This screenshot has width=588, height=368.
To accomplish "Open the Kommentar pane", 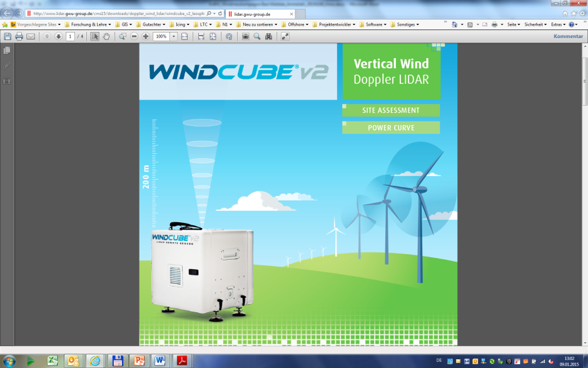I will [568, 36].
